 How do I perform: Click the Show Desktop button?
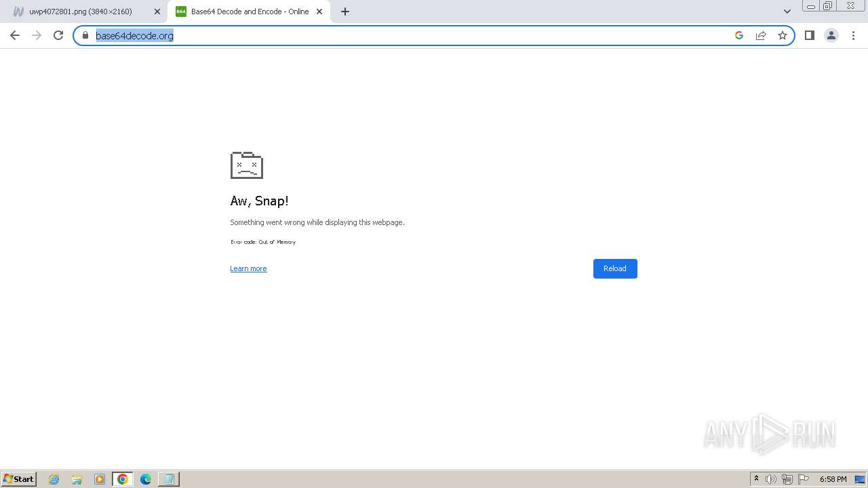860,479
